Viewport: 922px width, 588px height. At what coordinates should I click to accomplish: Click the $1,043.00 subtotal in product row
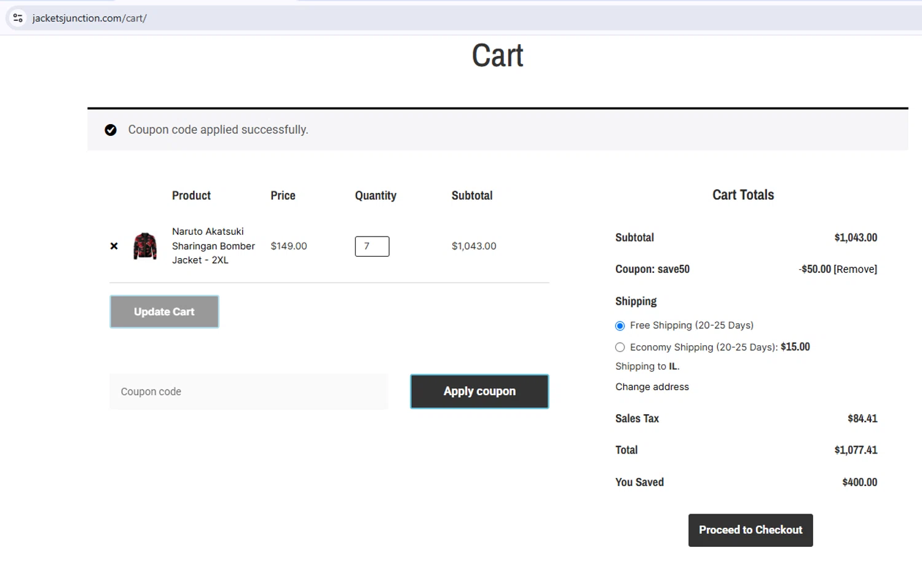click(474, 246)
